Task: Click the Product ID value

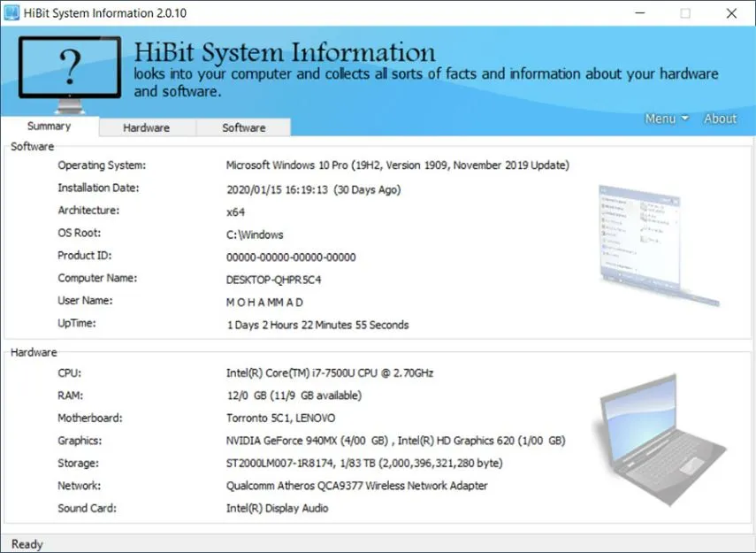Action: coord(292,256)
